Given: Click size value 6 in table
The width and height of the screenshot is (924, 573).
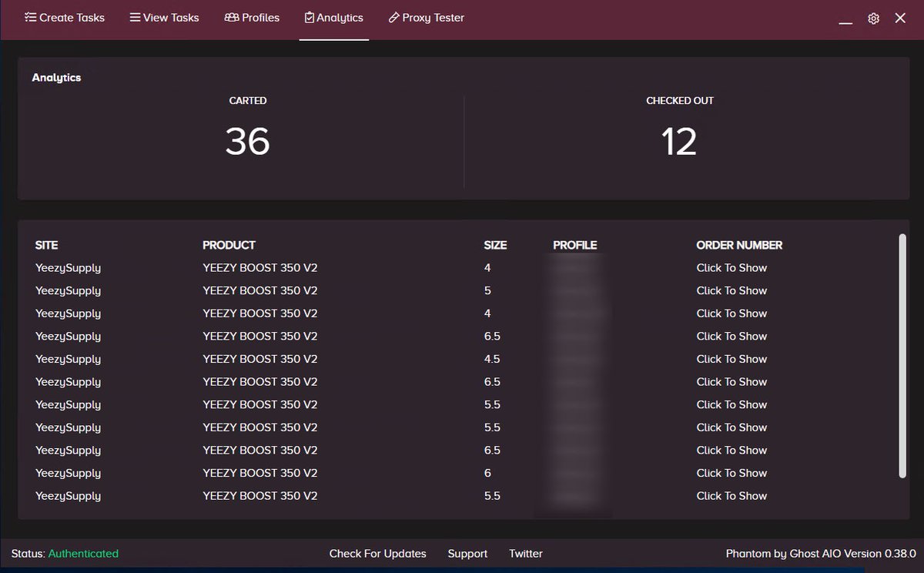Looking at the screenshot, I should pyautogui.click(x=487, y=473).
